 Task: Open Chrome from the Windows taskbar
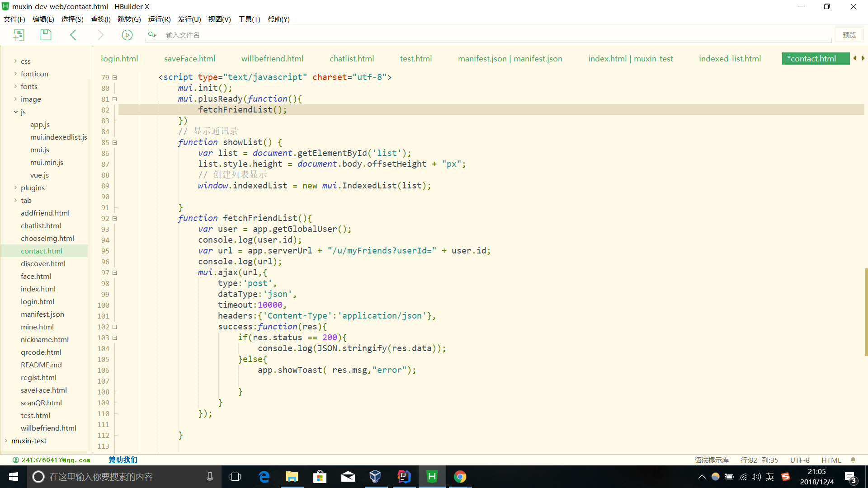[460, 477]
